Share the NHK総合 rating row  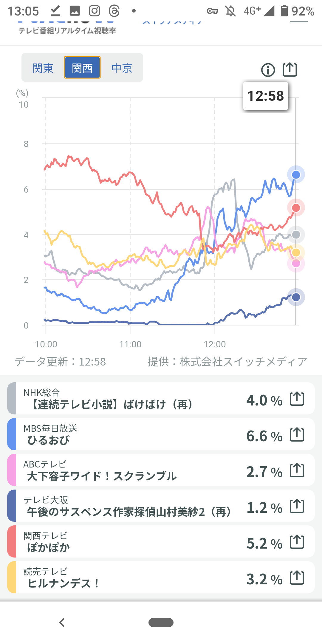coord(297,399)
